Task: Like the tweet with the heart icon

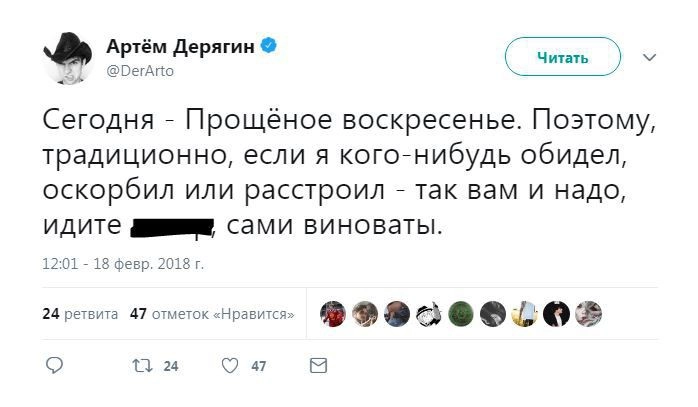Action: 229,366
